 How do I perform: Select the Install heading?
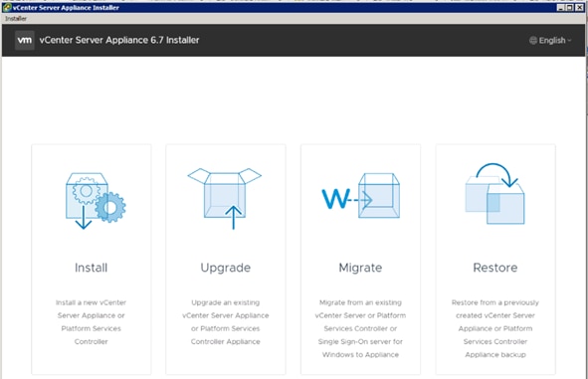click(92, 268)
